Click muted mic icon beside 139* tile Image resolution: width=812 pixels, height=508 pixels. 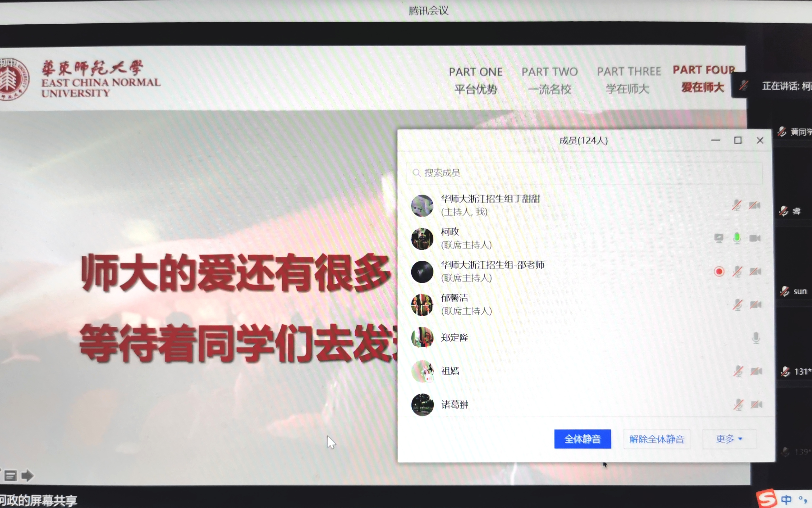tap(785, 452)
